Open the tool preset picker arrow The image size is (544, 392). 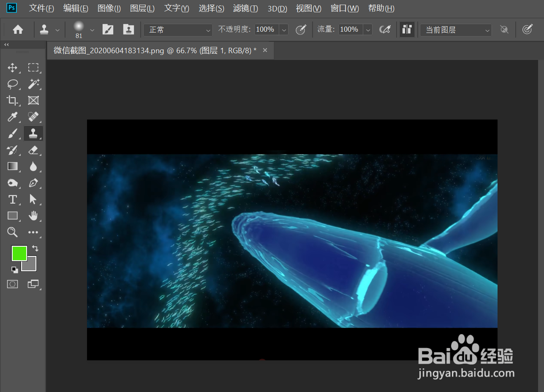click(x=57, y=30)
